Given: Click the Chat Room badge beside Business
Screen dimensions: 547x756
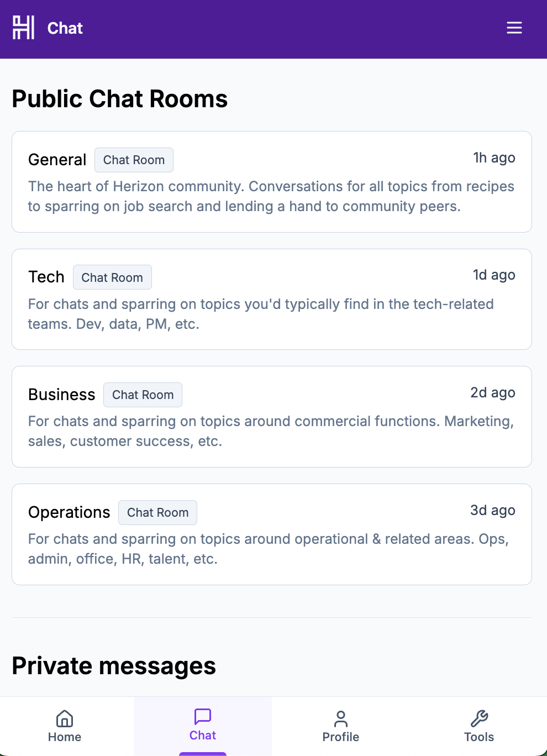Looking at the screenshot, I should 143,395.
